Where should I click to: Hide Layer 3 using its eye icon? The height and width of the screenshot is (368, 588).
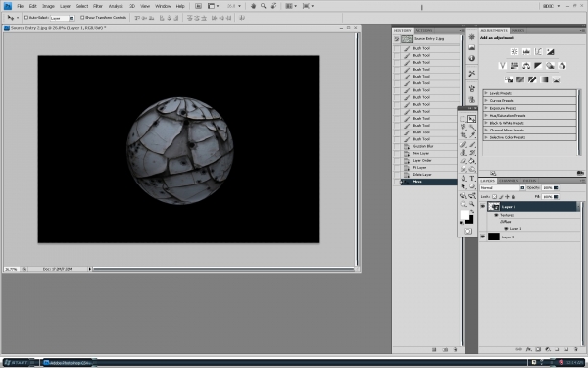pos(483,237)
